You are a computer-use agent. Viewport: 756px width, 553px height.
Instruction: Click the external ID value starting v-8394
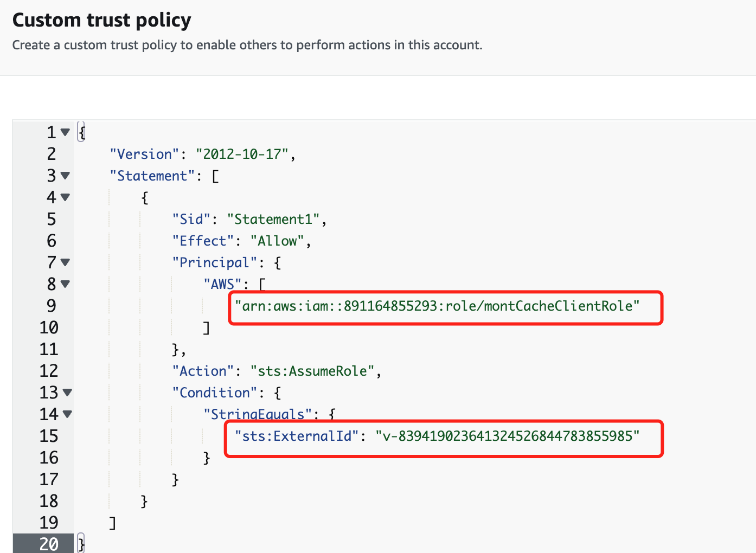[x=508, y=436]
